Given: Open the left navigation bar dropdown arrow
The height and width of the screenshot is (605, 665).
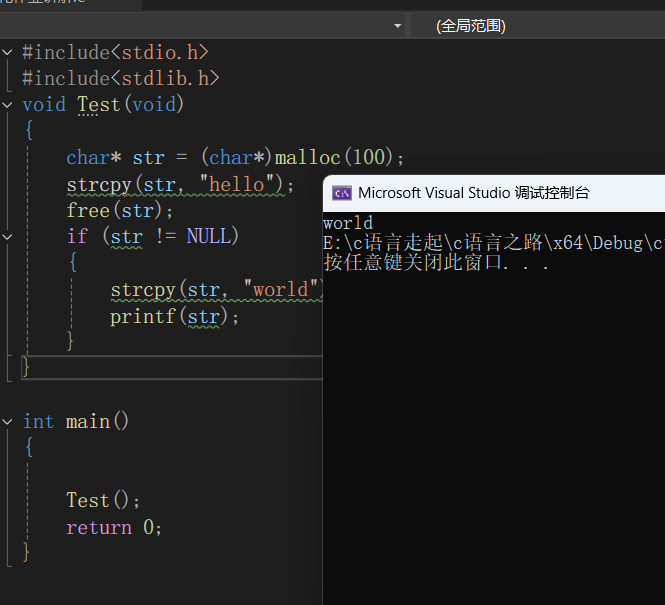Looking at the screenshot, I should click(x=397, y=26).
